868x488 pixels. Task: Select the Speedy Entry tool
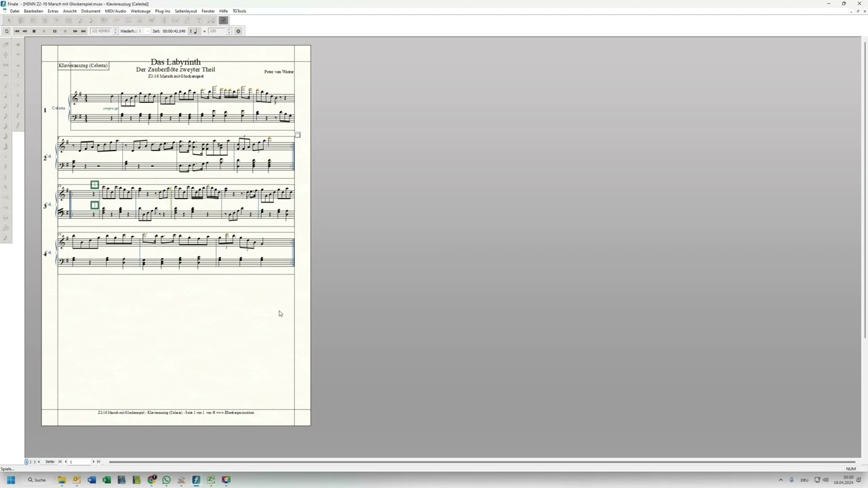(91, 20)
